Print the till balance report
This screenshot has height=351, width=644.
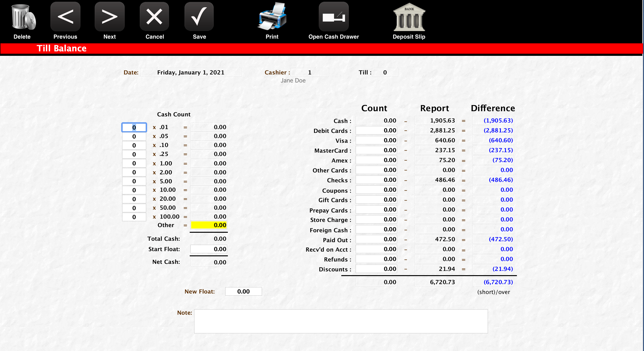pos(272,17)
